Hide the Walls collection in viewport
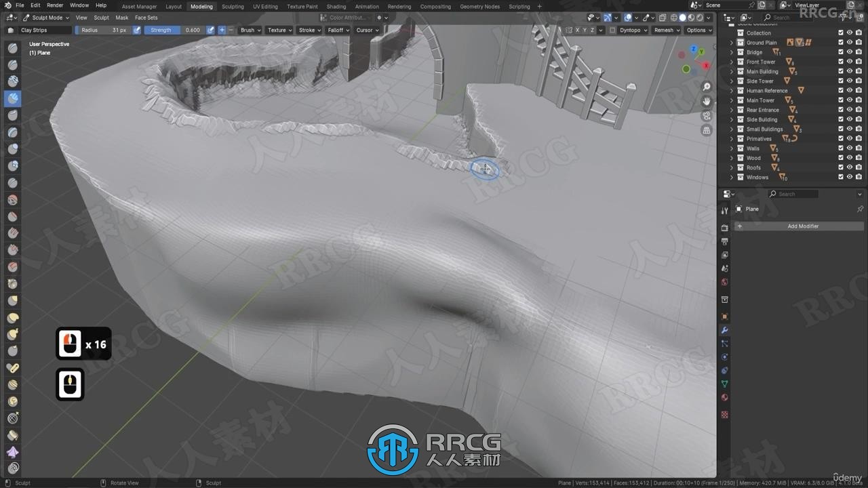Viewport: 868px width, 488px height. (850, 148)
